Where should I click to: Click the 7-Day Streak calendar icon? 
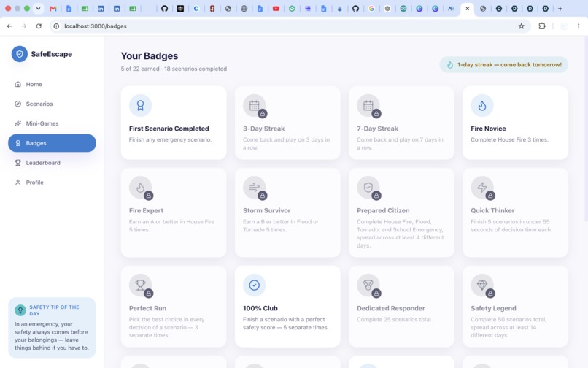click(368, 106)
